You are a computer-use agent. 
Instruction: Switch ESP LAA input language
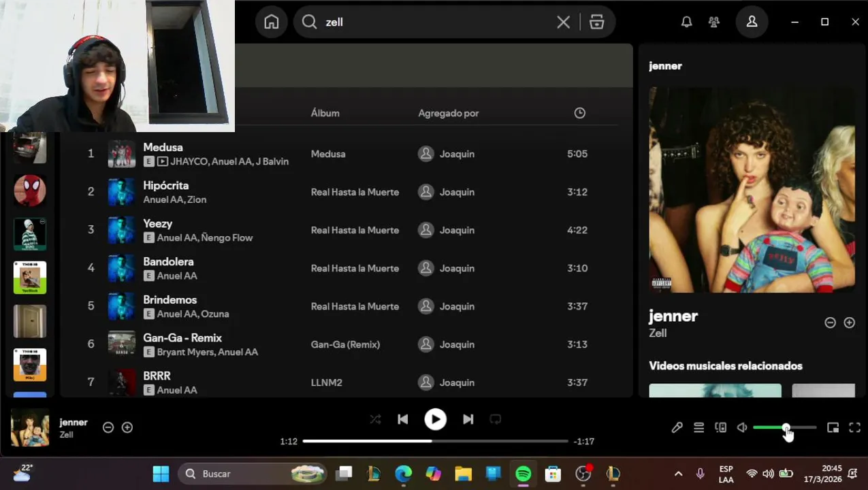tap(726, 474)
